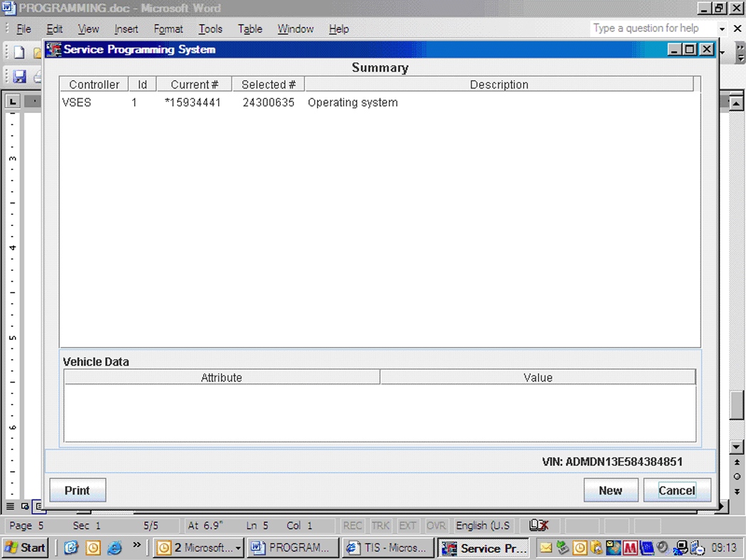746x560 pixels.
Task: Click the spelling status book icon
Action: (539, 526)
